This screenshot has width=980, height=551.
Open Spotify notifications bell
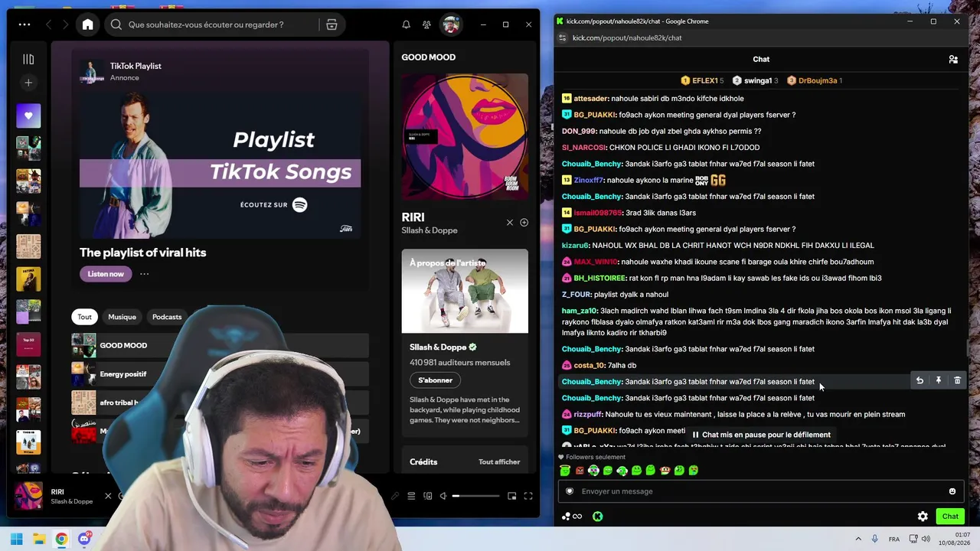[x=407, y=24]
